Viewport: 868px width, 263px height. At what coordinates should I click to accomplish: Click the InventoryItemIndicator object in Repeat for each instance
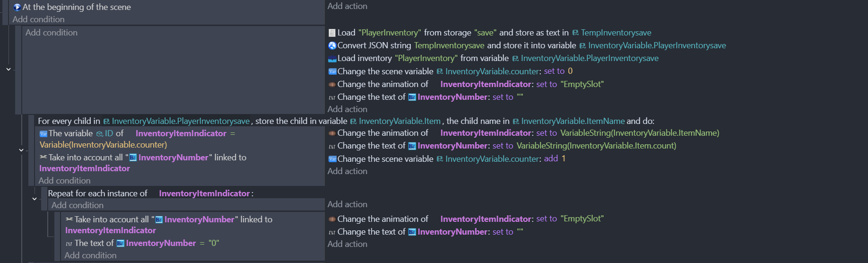(x=204, y=193)
